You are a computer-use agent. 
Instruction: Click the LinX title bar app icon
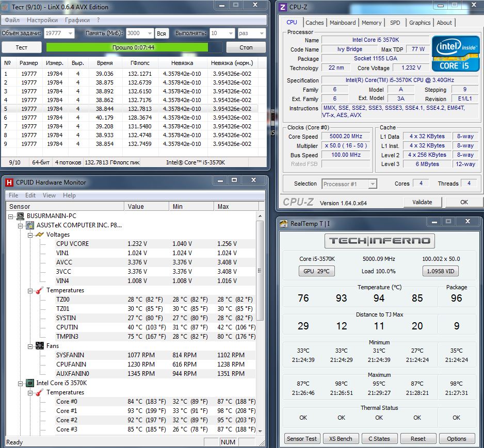(x=5, y=7)
